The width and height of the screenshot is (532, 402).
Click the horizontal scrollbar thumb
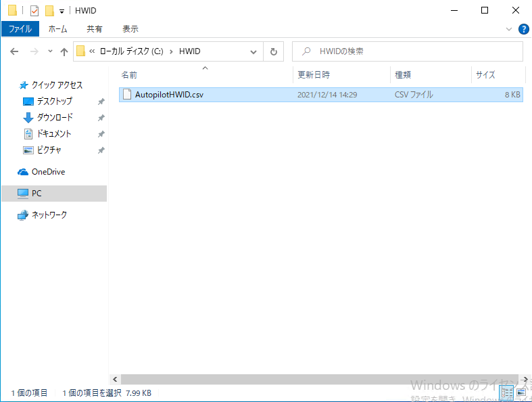pos(319,379)
